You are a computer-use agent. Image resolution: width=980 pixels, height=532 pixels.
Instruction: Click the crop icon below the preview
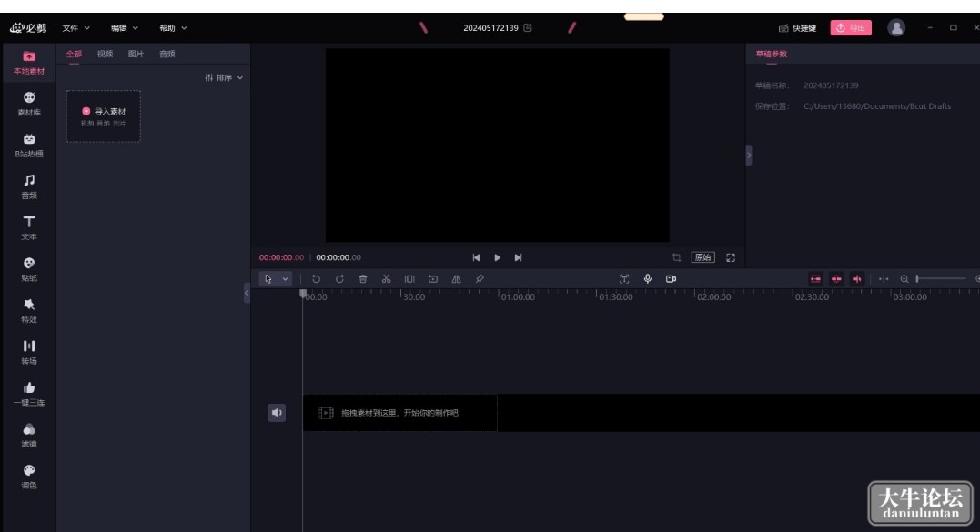[676, 257]
